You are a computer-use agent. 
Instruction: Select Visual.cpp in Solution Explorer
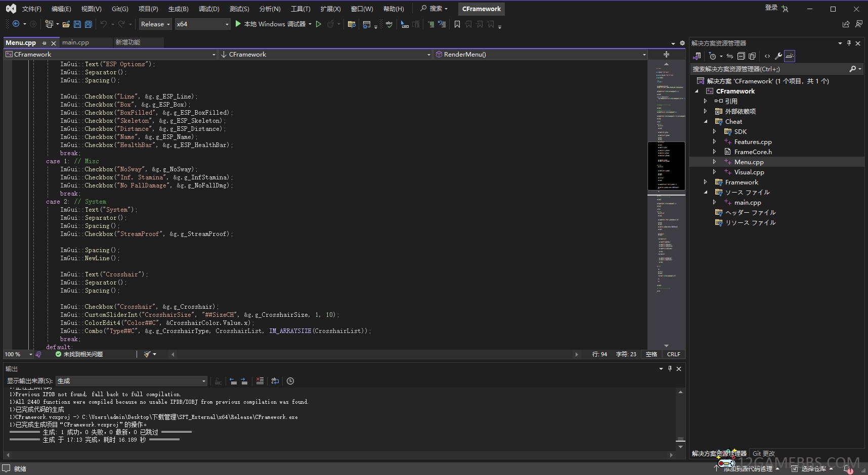[x=749, y=172]
